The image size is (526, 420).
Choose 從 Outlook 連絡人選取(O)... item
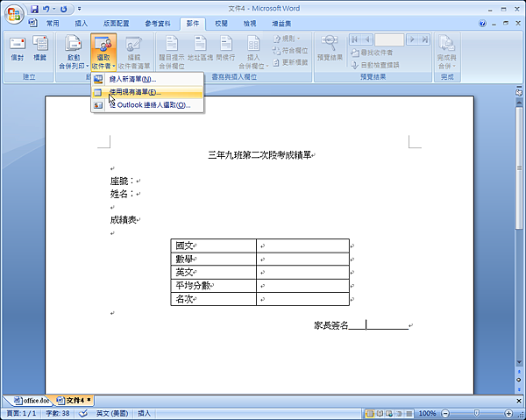tap(147, 105)
